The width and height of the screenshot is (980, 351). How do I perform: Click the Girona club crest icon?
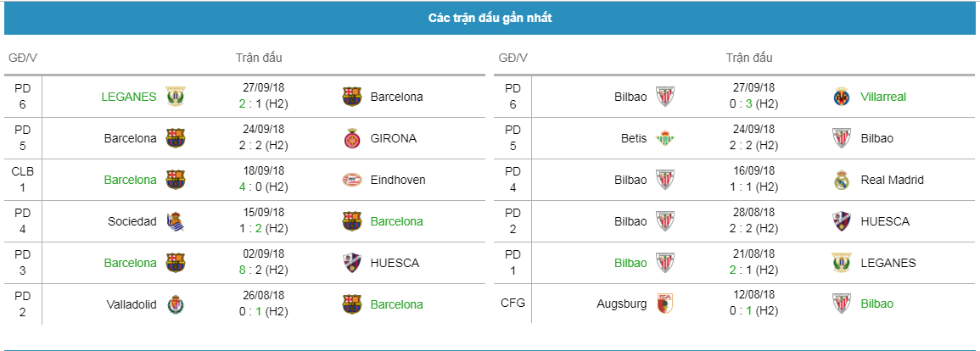tap(351, 138)
